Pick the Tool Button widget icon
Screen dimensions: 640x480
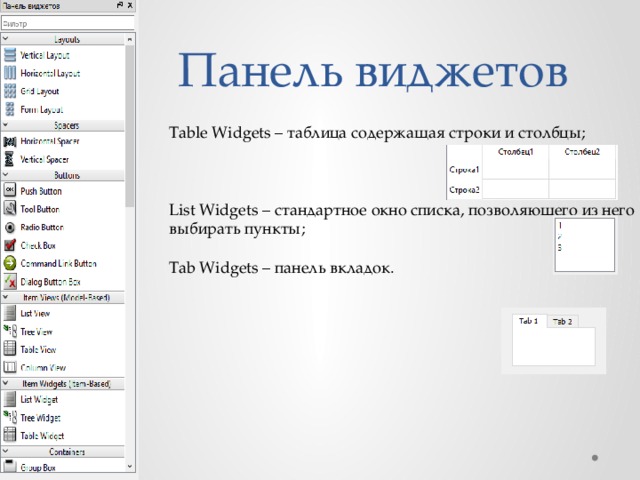point(10,209)
